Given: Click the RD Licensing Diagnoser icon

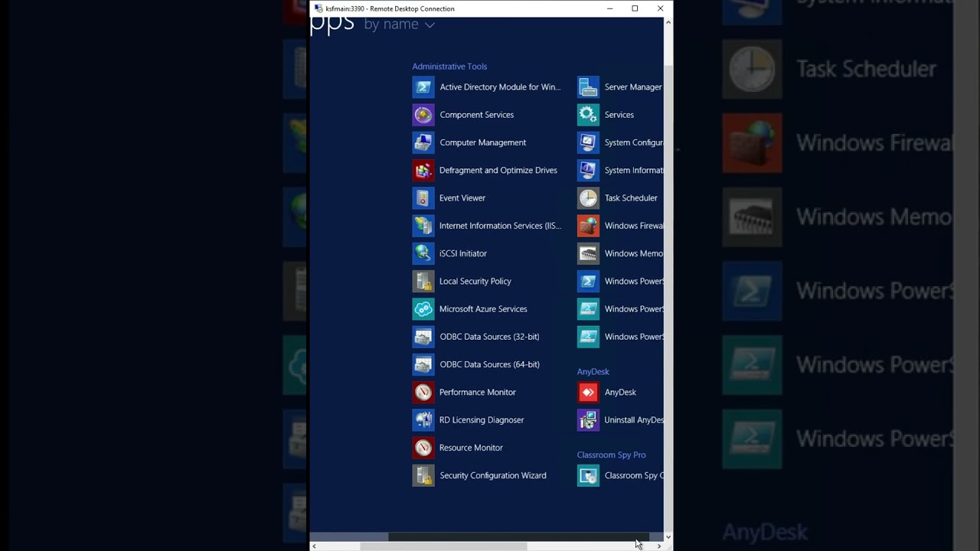Looking at the screenshot, I should 423,420.
